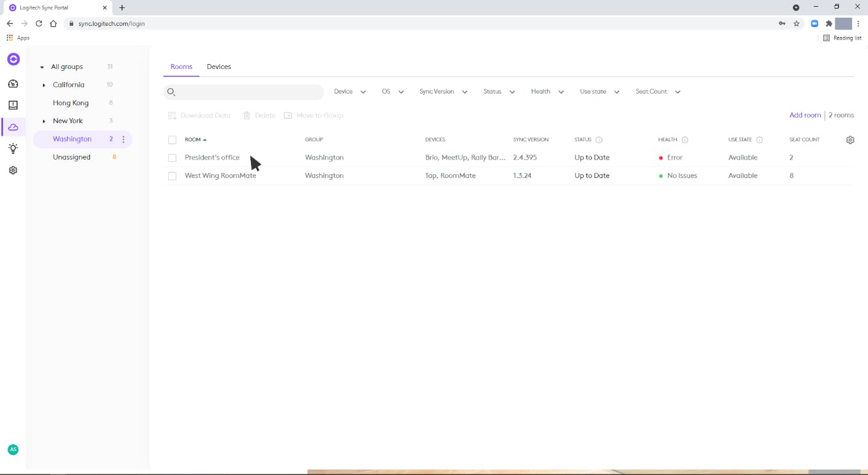The image size is (868, 475).
Task: Expand the California group arrow
Action: tap(44, 85)
